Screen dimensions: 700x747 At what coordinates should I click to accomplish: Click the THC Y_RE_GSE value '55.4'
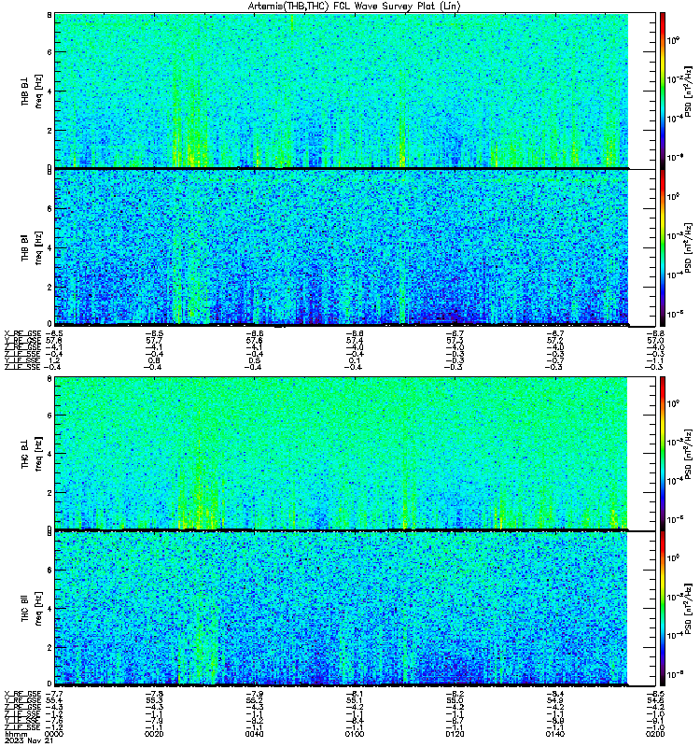(x=54, y=700)
